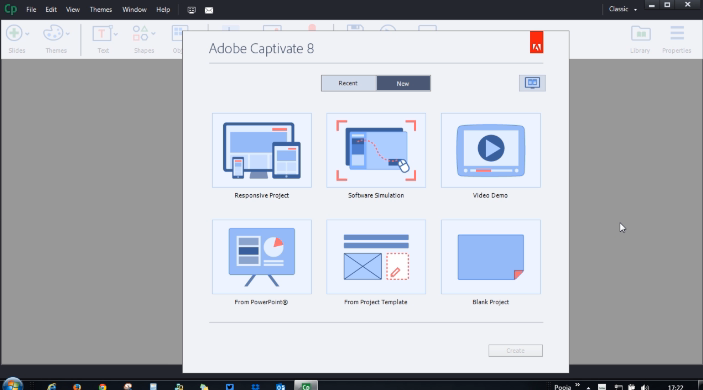The height and width of the screenshot is (390, 703).
Task: Open the View menu
Action: [x=73, y=9]
